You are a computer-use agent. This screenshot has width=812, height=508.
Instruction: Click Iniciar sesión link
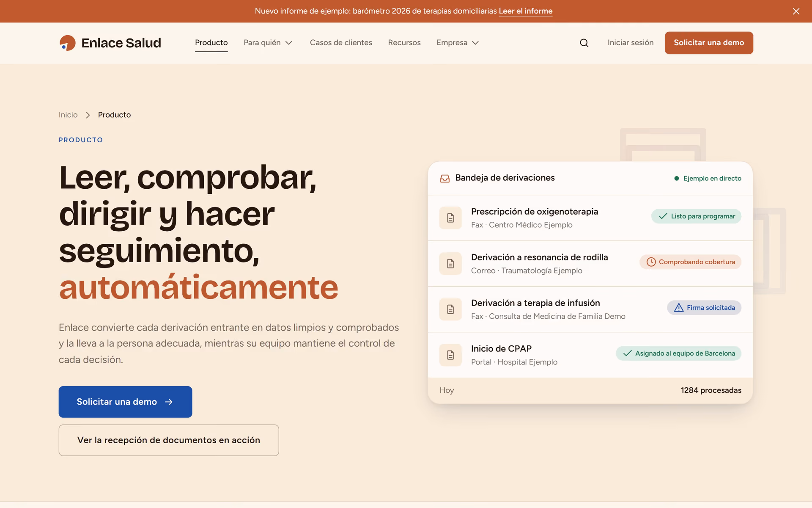(631, 43)
